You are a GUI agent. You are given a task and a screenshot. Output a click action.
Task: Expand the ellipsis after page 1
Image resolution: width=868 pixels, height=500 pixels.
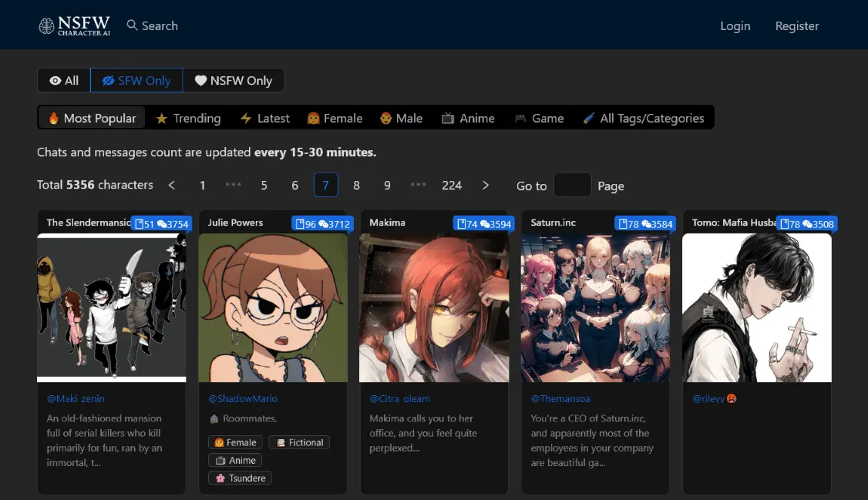(x=234, y=185)
